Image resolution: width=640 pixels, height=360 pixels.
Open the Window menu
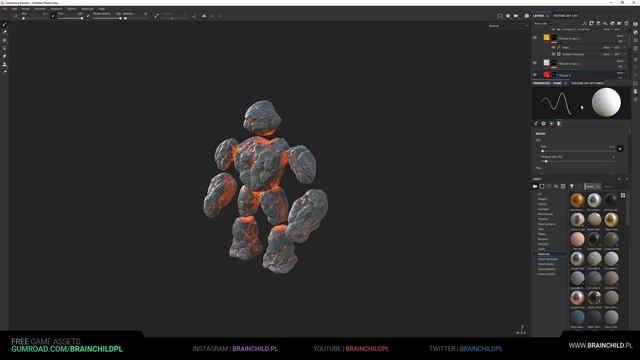[x=40, y=9]
